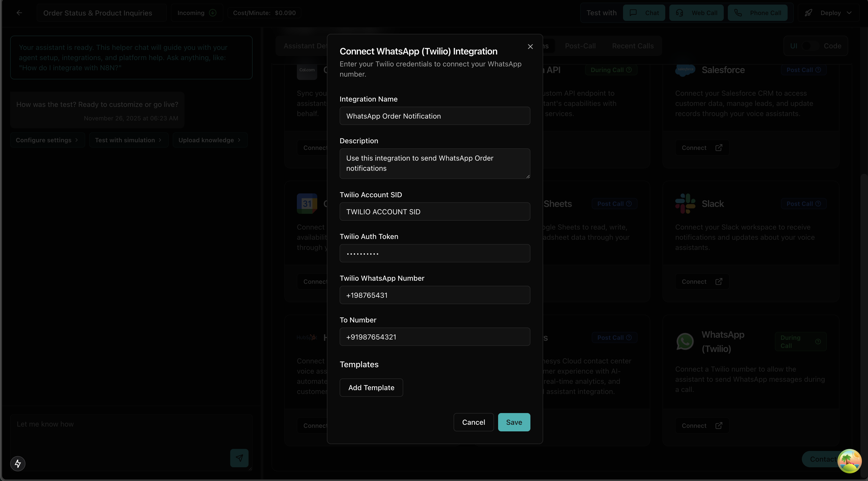Click the Google Calendar icon

click(307, 204)
